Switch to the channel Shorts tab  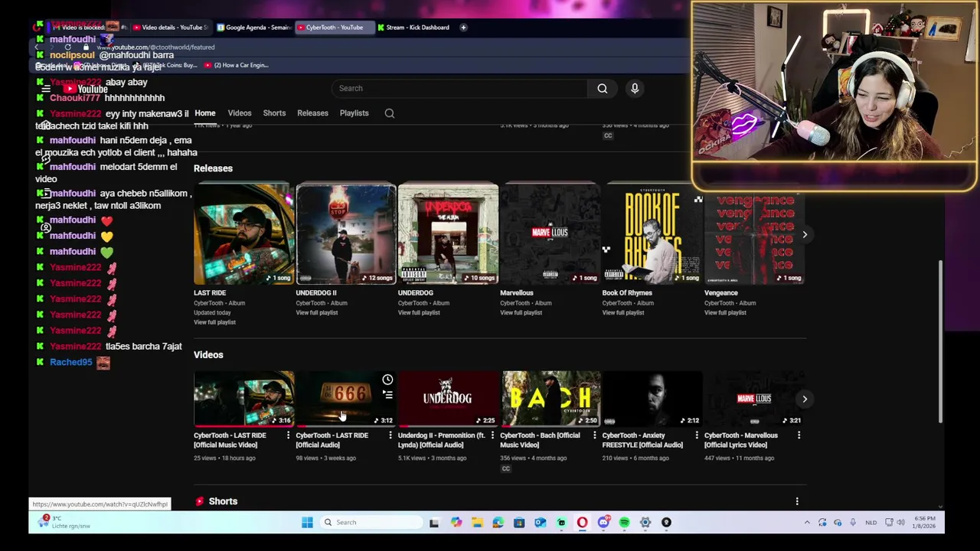click(274, 113)
